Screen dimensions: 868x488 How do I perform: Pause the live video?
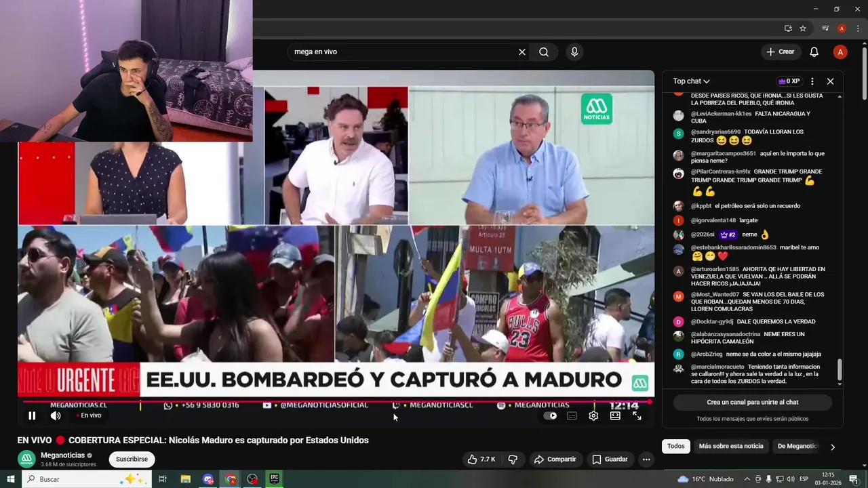coord(32,415)
